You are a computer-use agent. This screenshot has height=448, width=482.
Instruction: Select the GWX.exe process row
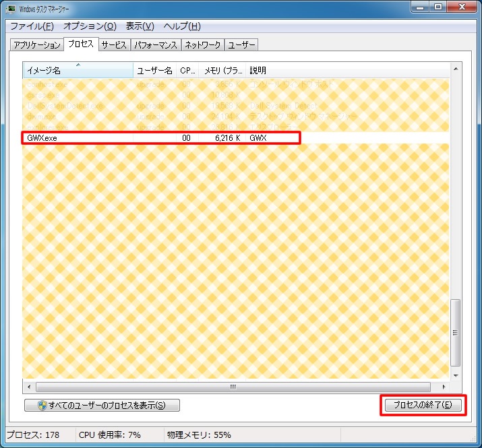[x=160, y=138]
